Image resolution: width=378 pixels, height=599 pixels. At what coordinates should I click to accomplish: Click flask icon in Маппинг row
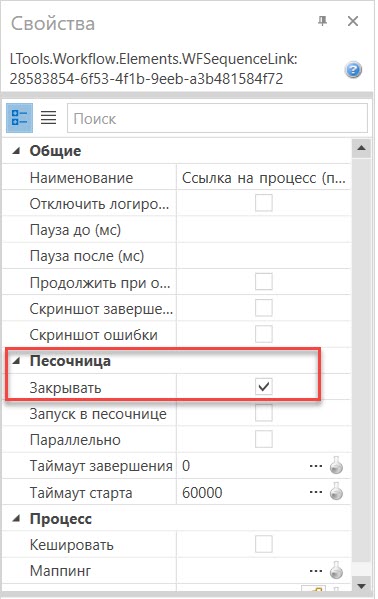point(336,571)
